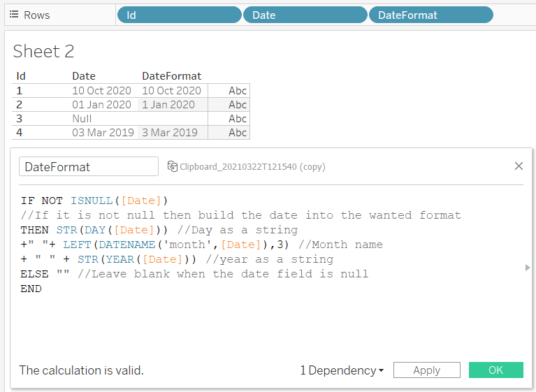Click the Apply button
536x392 pixels.
point(426,370)
